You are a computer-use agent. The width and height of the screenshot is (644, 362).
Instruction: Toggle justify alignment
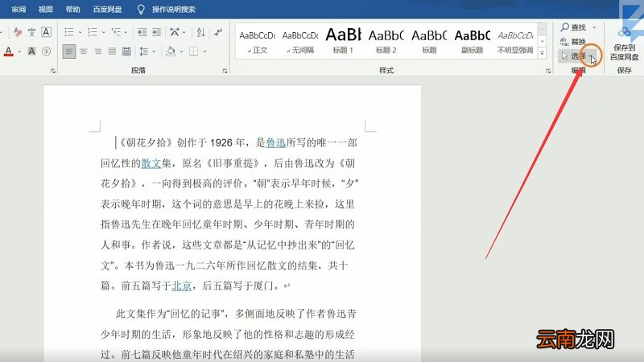[112, 51]
